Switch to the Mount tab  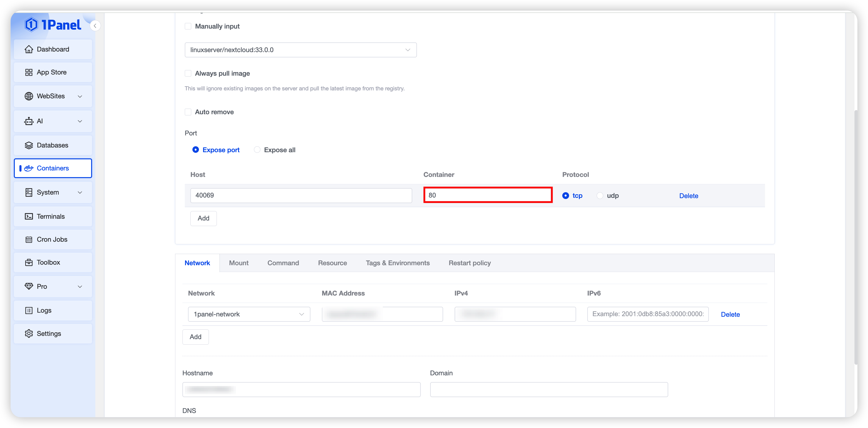(239, 263)
